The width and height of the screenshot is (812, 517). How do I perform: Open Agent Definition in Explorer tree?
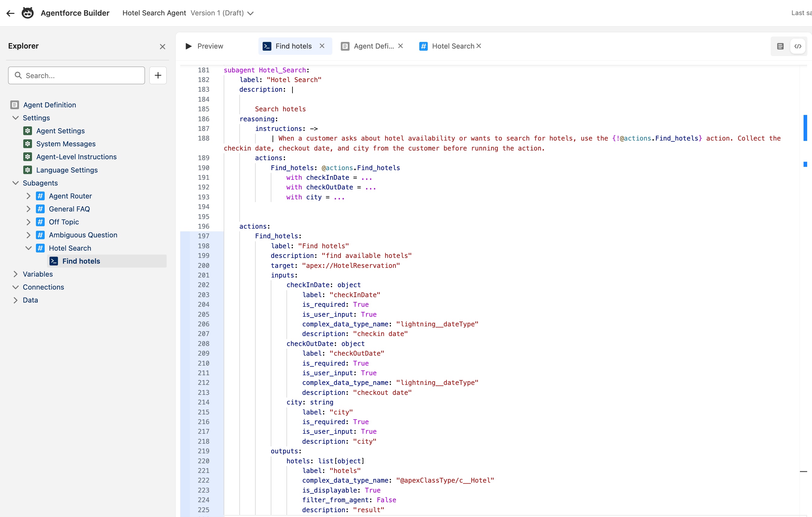point(50,105)
